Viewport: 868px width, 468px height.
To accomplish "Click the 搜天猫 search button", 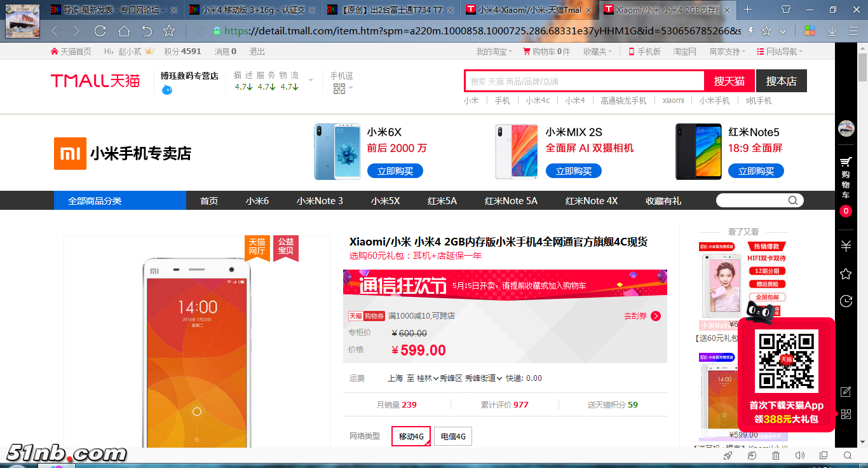I will click(x=729, y=81).
